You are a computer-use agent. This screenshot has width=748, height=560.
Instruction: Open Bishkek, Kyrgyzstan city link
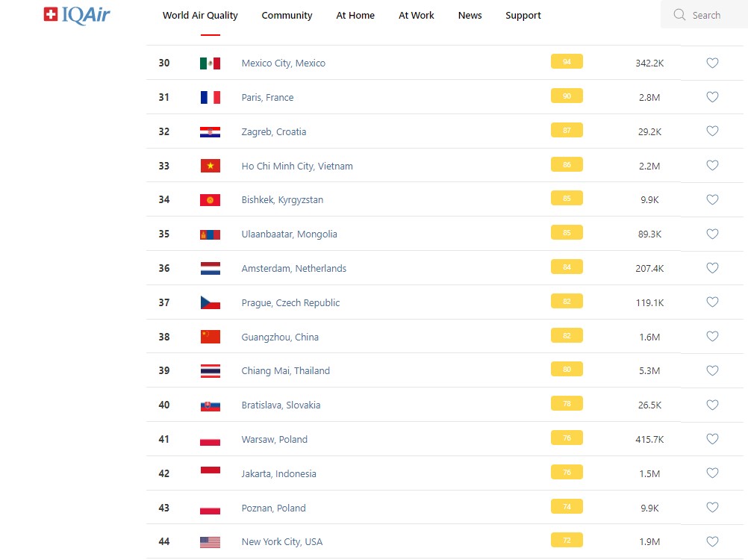click(x=282, y=200)
